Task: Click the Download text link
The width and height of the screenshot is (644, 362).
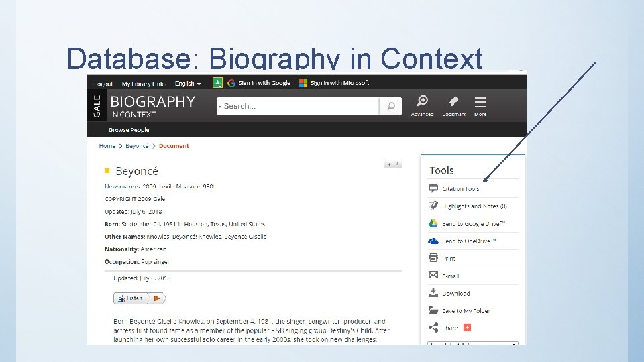Action: coord(456,294)
